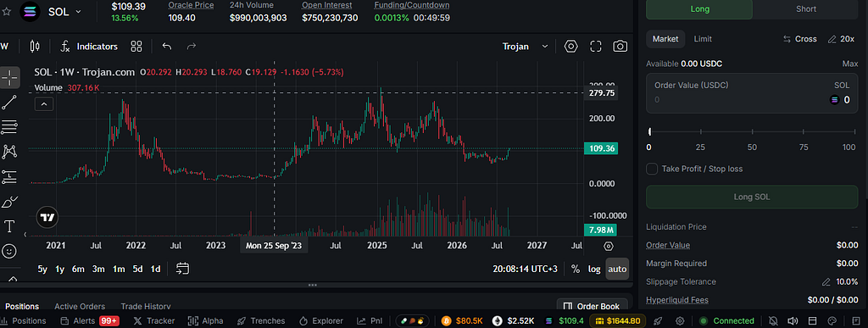The image size is (868, 328).
Task: Open the emoji sticker tool
Action: [9, 251]
